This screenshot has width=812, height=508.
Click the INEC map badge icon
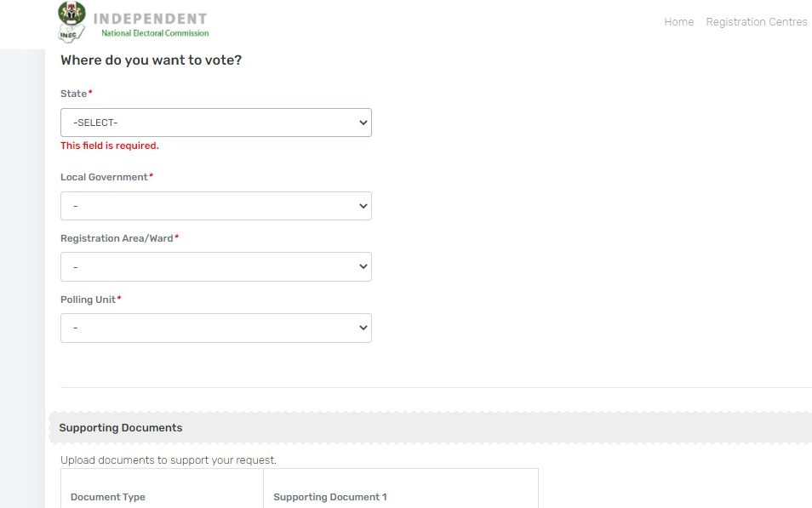tap(71, 35)
